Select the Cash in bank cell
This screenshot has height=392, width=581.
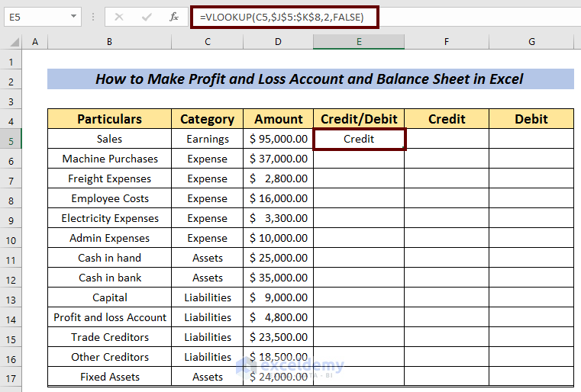click(109, 278)
